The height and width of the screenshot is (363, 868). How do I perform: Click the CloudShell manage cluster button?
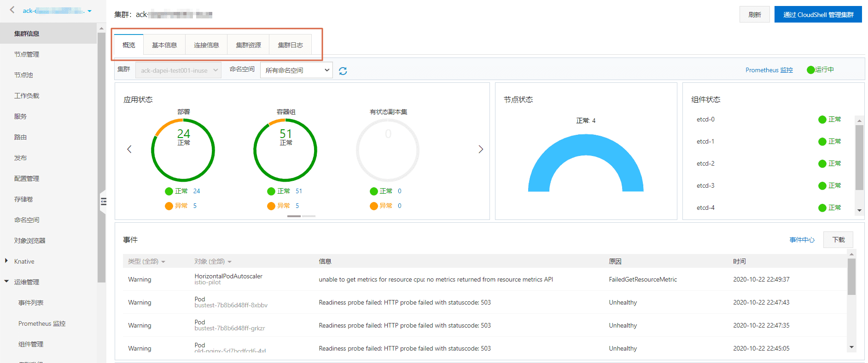[x=818, y=15]
